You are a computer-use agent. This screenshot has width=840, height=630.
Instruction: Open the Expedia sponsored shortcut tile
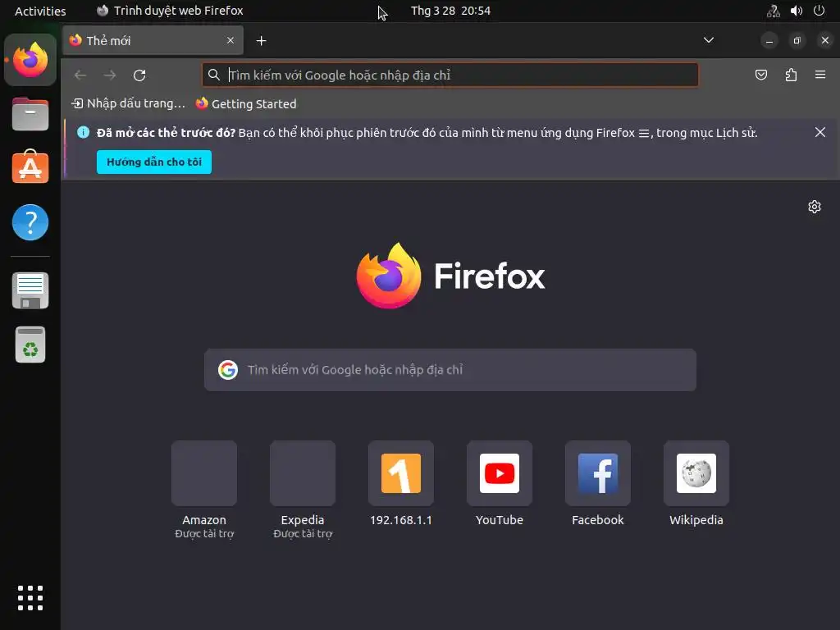303,473
